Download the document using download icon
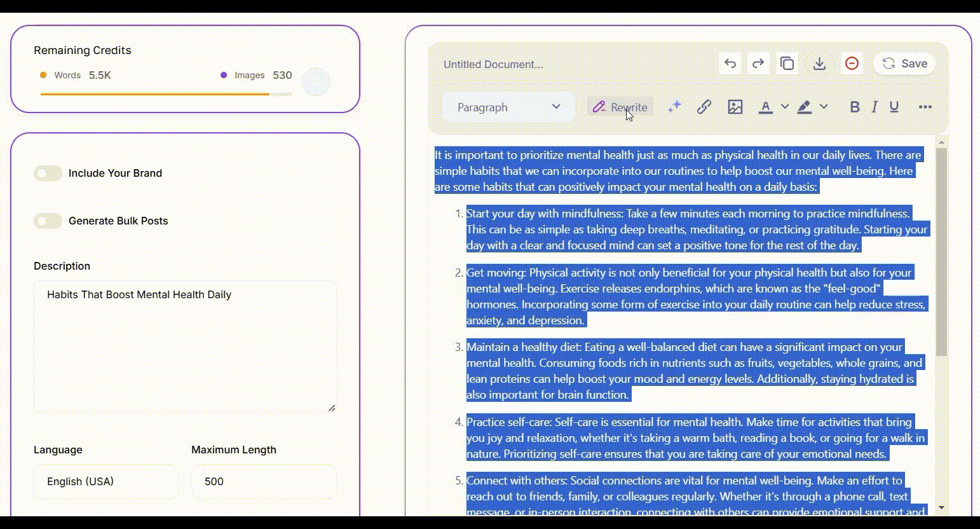The image size is (980, 529). point(819,64)
